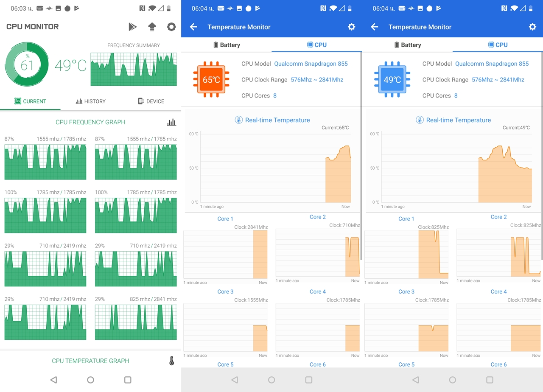Tap Real-time Temperature thermometer icon, middle screen

pyautogui.click(x=239, y=120)
